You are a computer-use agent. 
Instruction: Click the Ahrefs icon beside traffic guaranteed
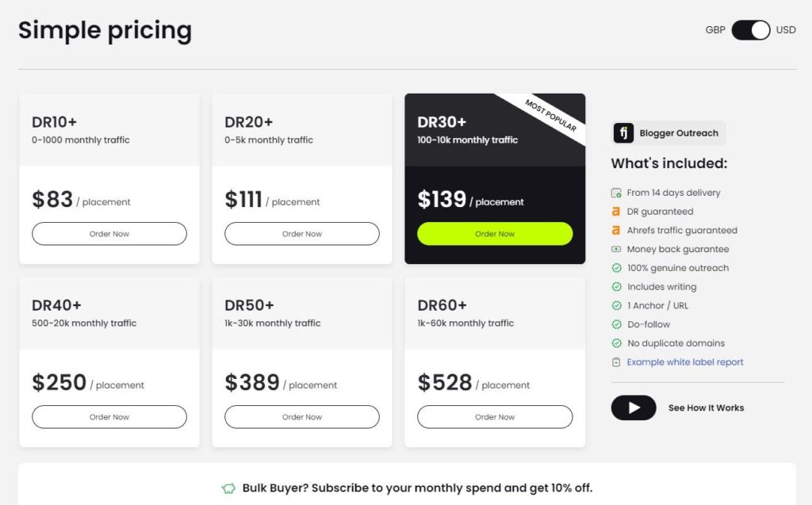(615, 230)
